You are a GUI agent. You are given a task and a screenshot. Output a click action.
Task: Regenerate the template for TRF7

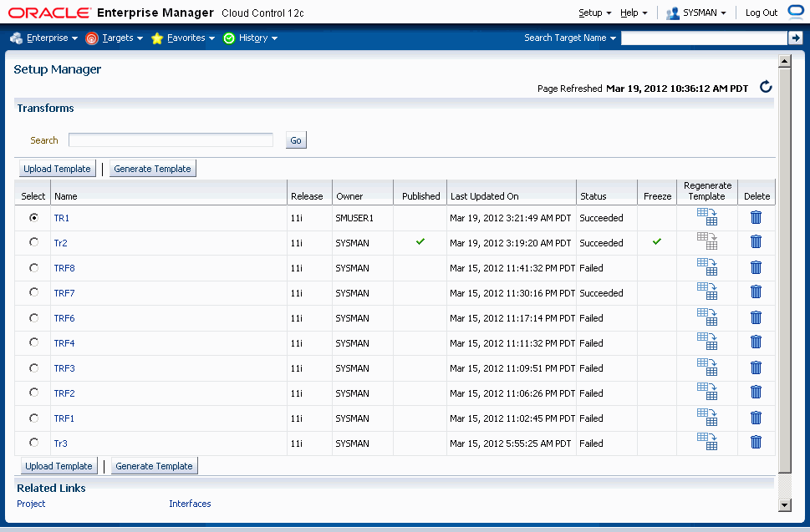click(x=706, y=291)
